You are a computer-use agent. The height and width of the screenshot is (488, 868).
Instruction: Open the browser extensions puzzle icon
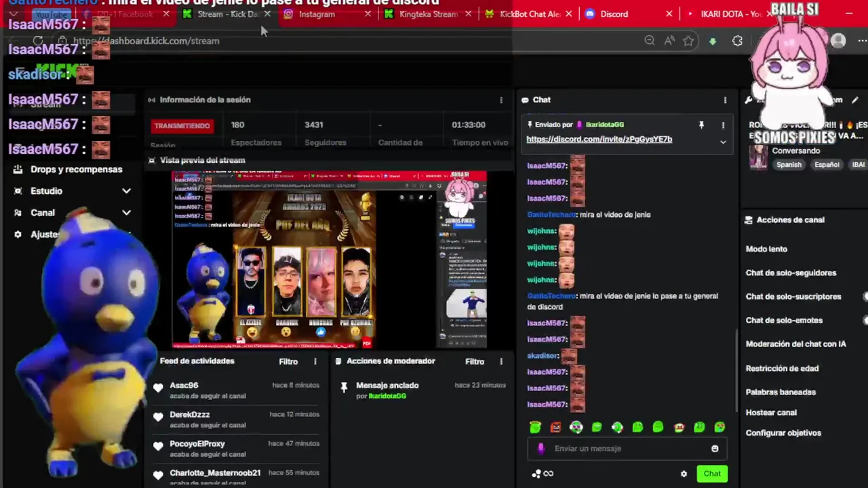pyautogui.click(x=737, y=41)
